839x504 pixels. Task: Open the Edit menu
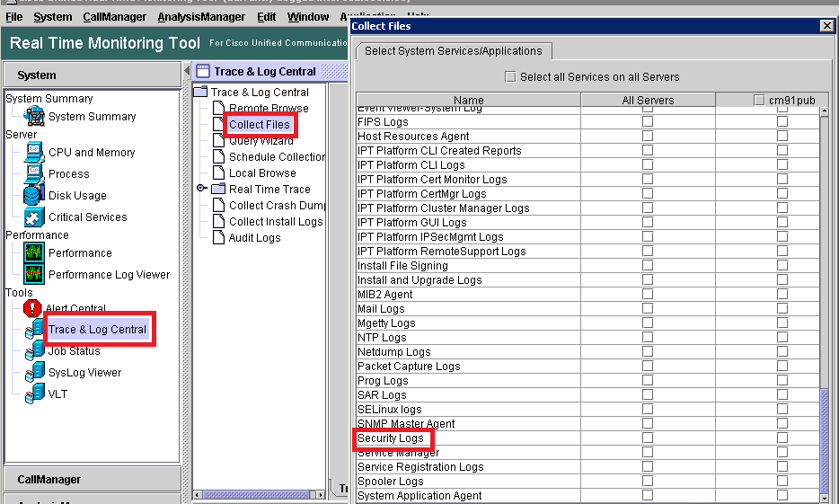click(267, 16)
